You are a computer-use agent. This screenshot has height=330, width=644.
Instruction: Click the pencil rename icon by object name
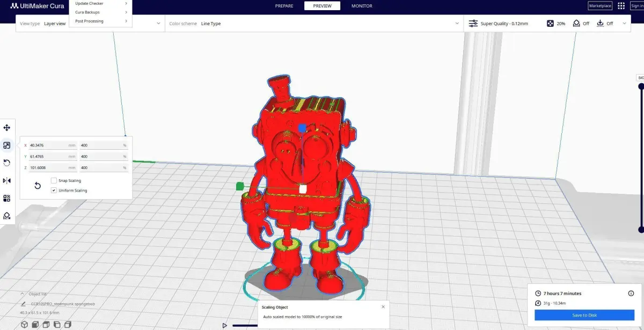[x=23, y=304]
